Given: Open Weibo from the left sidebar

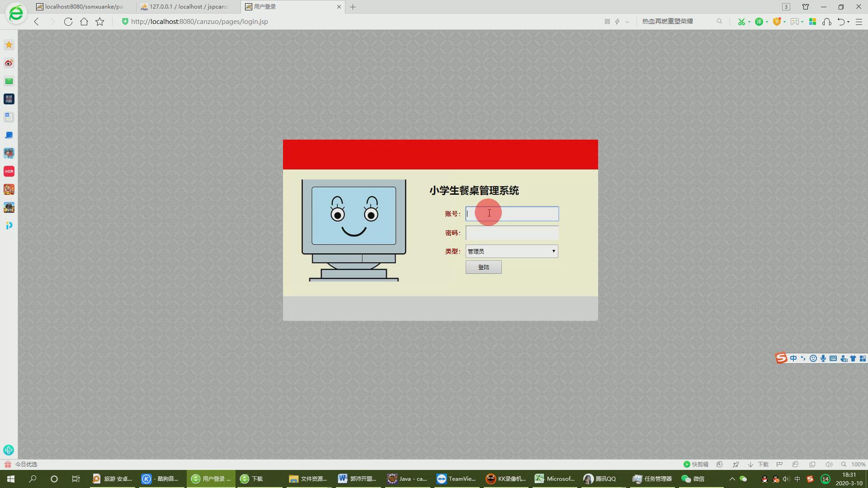Looking at the screenshot, I should point(9,63).
